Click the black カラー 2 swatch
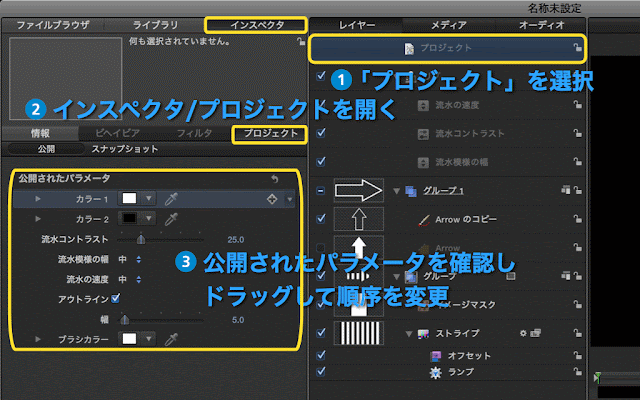Viewport: 640px width, 400px height. (x=129, y=218)
